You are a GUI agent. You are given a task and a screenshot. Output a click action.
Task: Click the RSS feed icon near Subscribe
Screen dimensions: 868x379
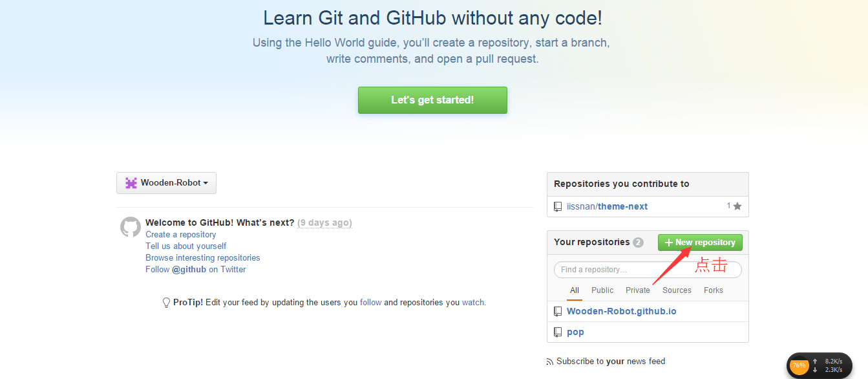(x=550, y=362)
